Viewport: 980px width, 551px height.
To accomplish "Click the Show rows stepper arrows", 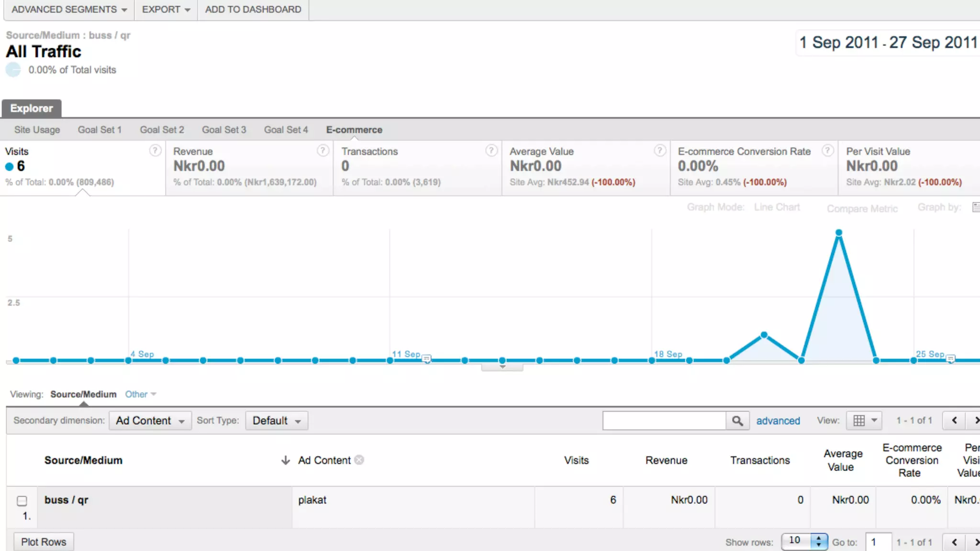I will click(x=819, y=541).
